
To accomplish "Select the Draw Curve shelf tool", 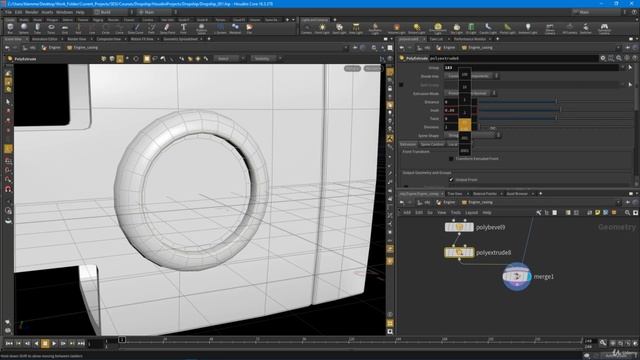I will pos(136,29).
